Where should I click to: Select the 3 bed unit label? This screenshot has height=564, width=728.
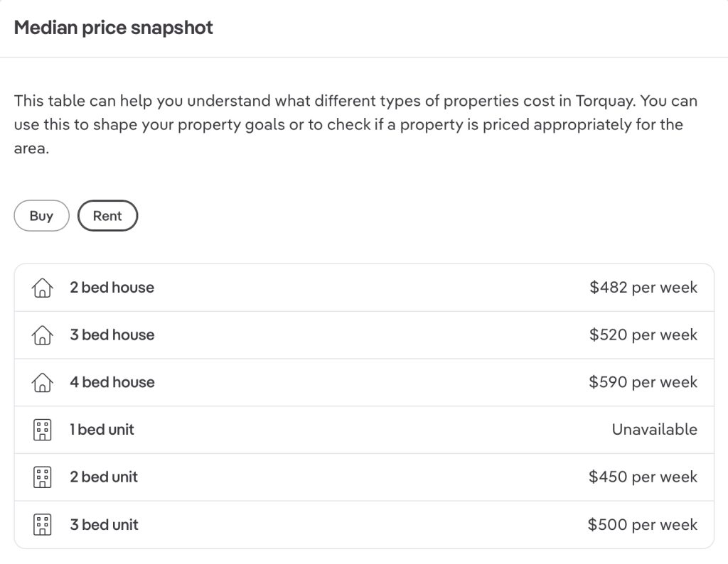tap(104, 525)
